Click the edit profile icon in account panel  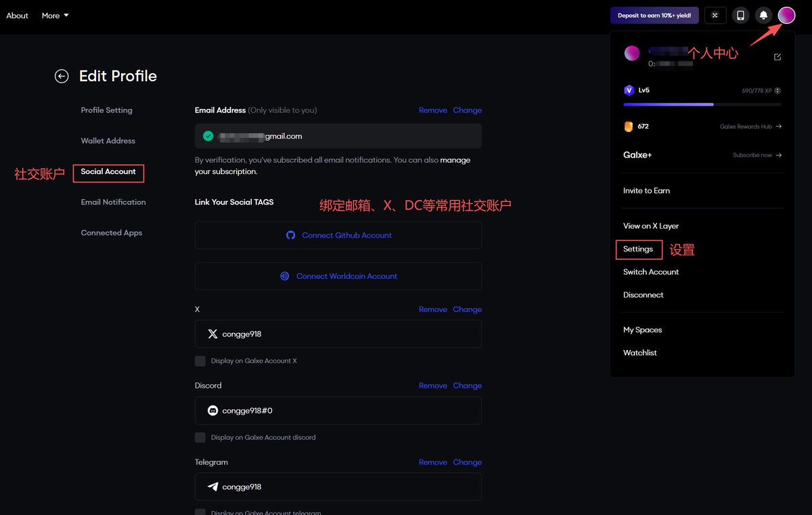click(x=777, y=57)
